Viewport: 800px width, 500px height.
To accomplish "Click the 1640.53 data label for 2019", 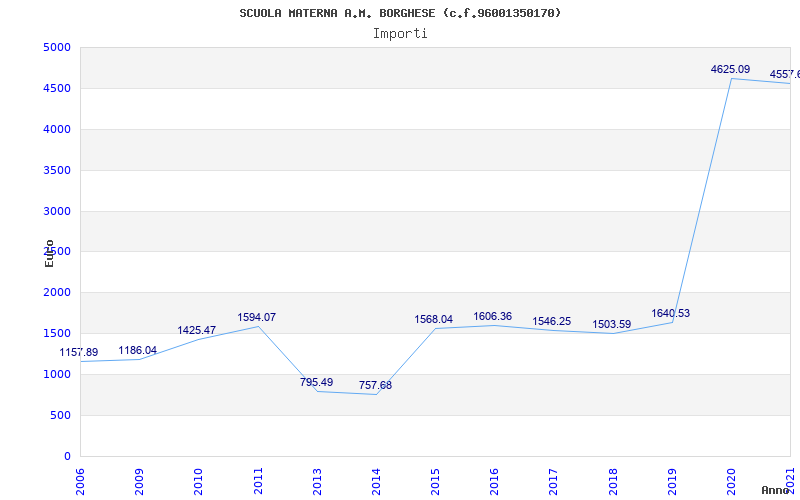I will [x=670, y=313].
